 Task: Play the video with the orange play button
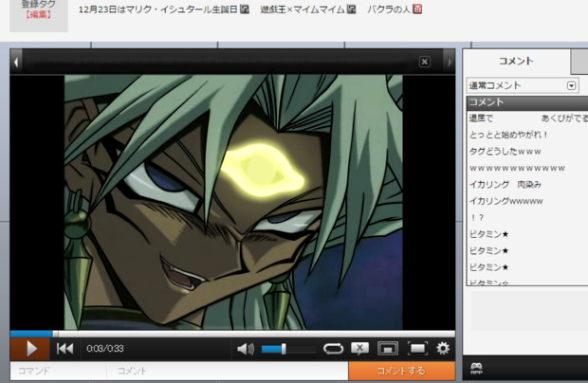[30, 349]
